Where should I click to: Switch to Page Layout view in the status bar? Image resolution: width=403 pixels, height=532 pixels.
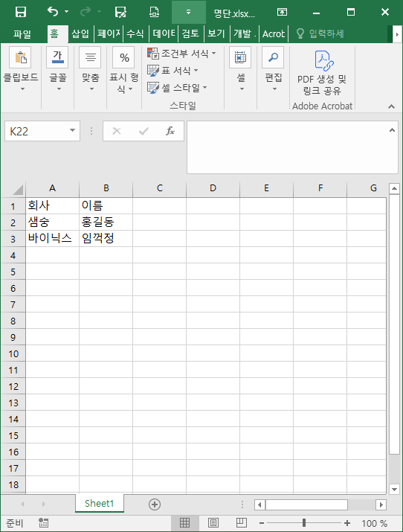click(213, 523)
